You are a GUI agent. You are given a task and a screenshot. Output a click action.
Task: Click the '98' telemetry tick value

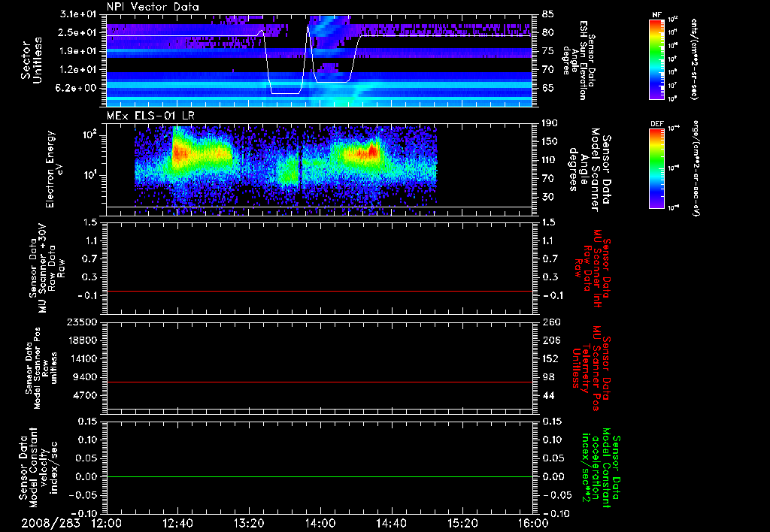click(547, 377)
